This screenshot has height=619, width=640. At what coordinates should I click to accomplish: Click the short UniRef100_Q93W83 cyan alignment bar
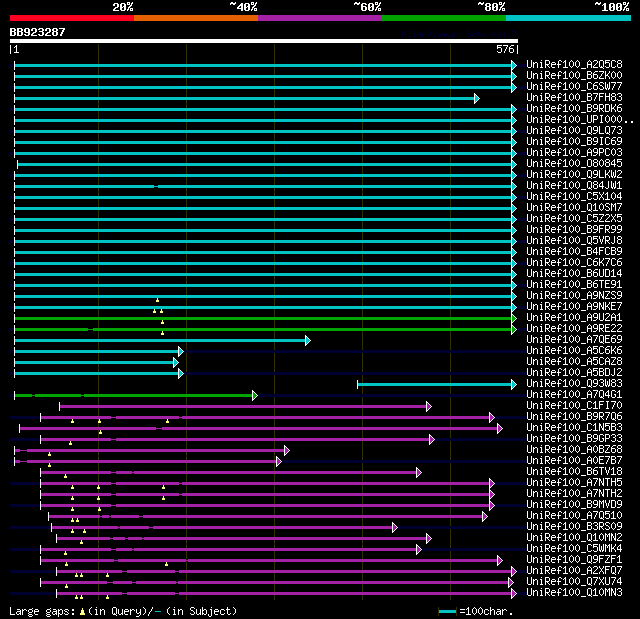(x=437, y=384)
